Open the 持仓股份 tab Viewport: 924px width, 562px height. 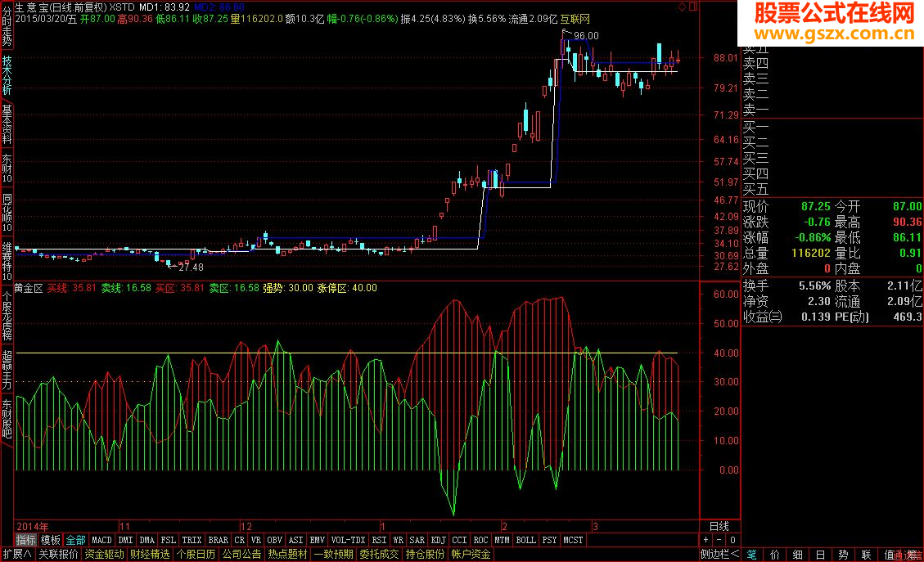coord(426,554)
